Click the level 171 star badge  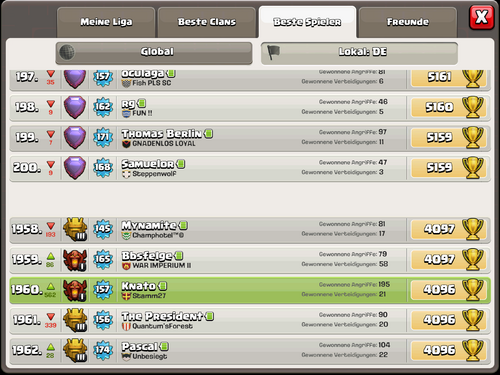103,137
